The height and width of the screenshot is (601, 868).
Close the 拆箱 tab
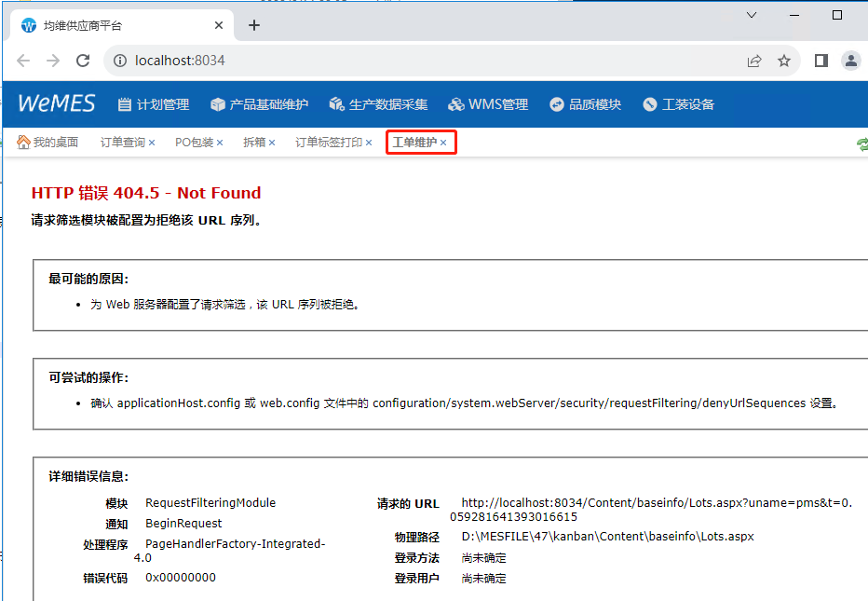[272, 143]
